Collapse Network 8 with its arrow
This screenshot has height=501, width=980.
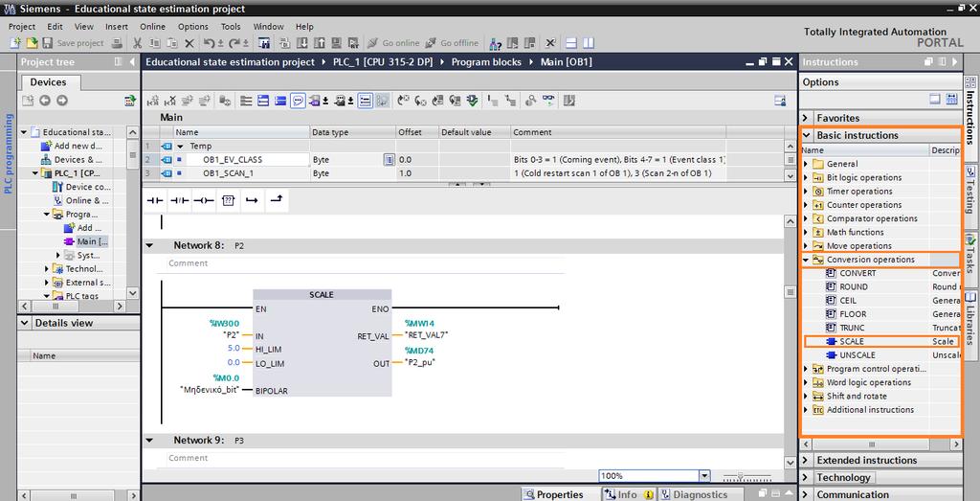tap(149, 246)
